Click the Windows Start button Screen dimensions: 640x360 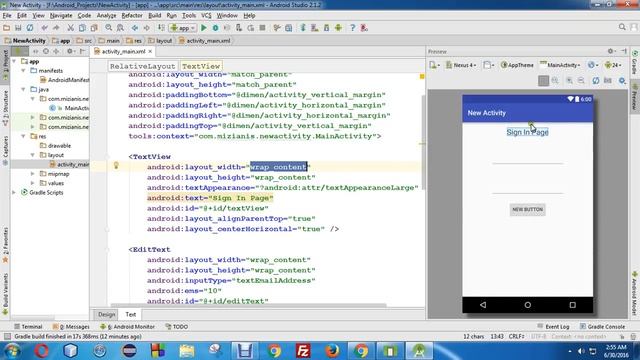(11, 351)
